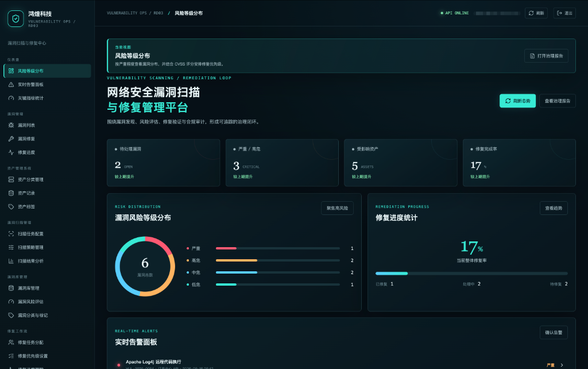
Task: Click the users icon beside 修复任务分配
Action: click(x=11, y=343)
